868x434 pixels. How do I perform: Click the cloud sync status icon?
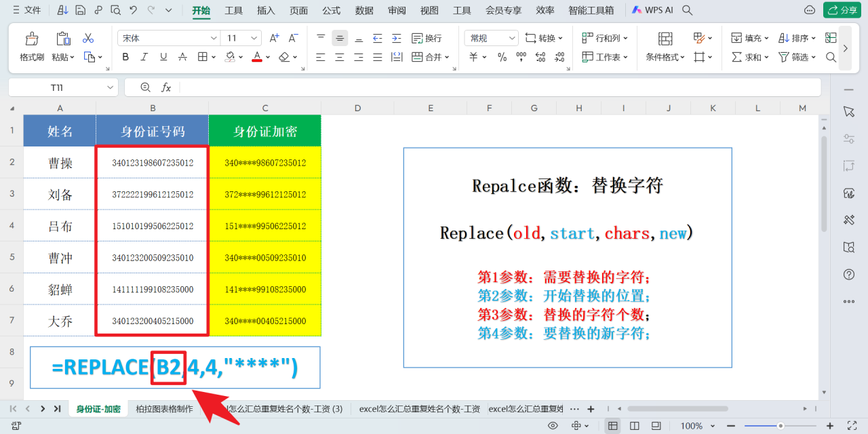(809, 10)
